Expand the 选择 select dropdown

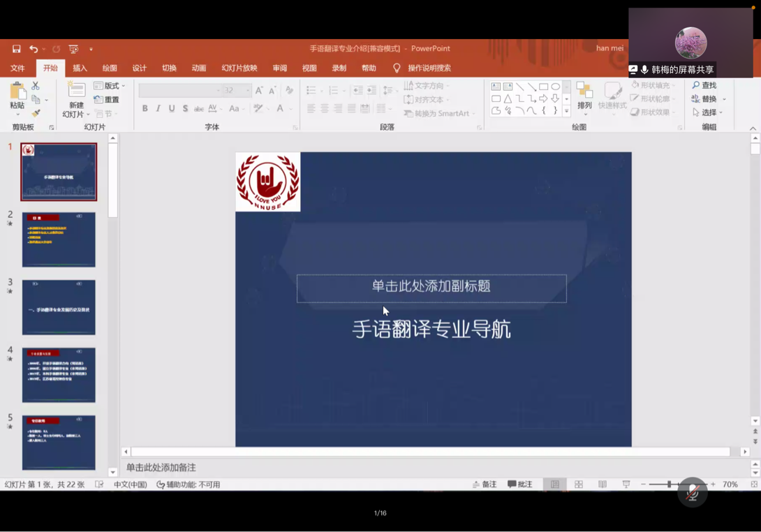point(708,112)
